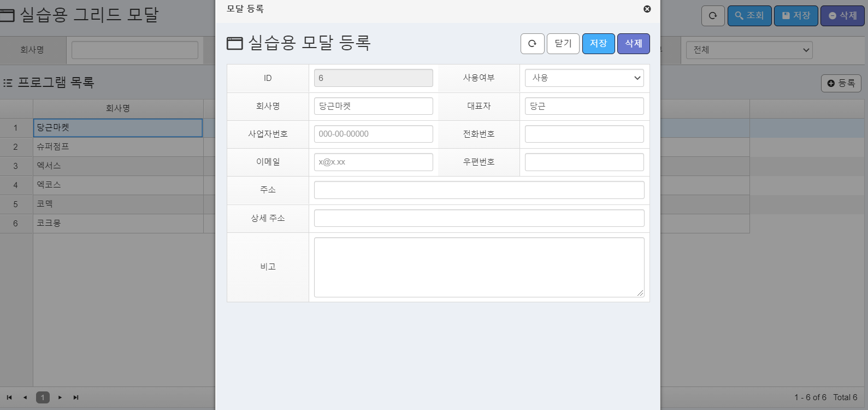The height and width of the screenshot is (410, 868).
Task: Select grid row 슈퍼점프
Action: pyautogui.click(x=118, y=147)
